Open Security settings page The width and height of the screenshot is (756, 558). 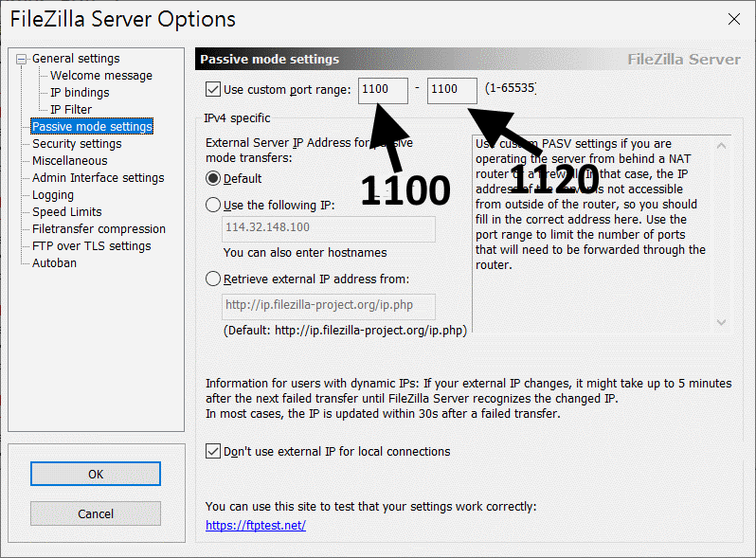77,144
